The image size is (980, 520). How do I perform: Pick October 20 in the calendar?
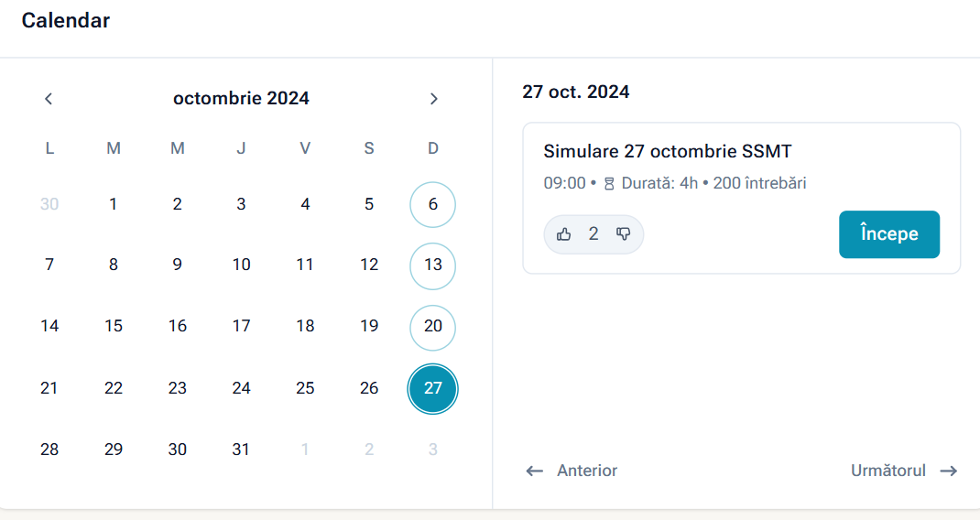[433, 326]
